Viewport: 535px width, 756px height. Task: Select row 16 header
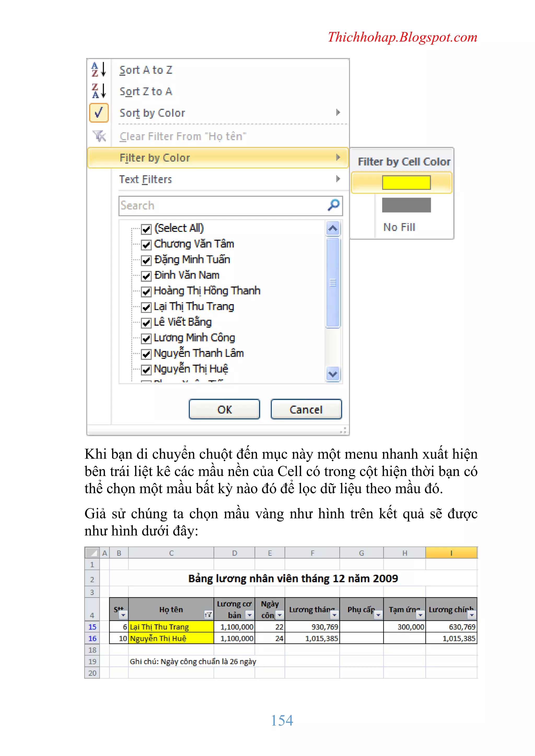tap(92, 638)
